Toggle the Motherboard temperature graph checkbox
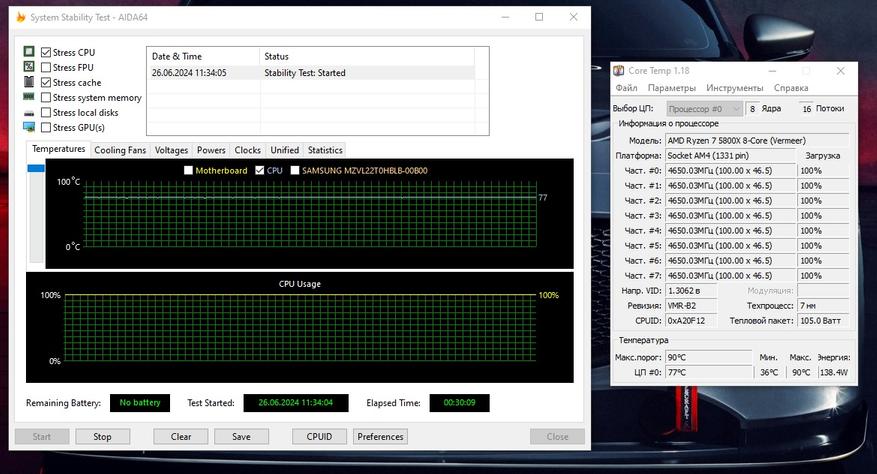The image size is (877, 474). pyautogui.click(x=188, y=170)
